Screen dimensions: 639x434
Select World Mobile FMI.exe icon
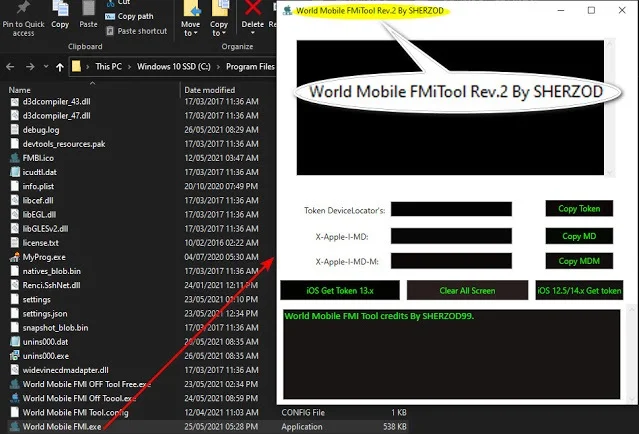[15, 427]
